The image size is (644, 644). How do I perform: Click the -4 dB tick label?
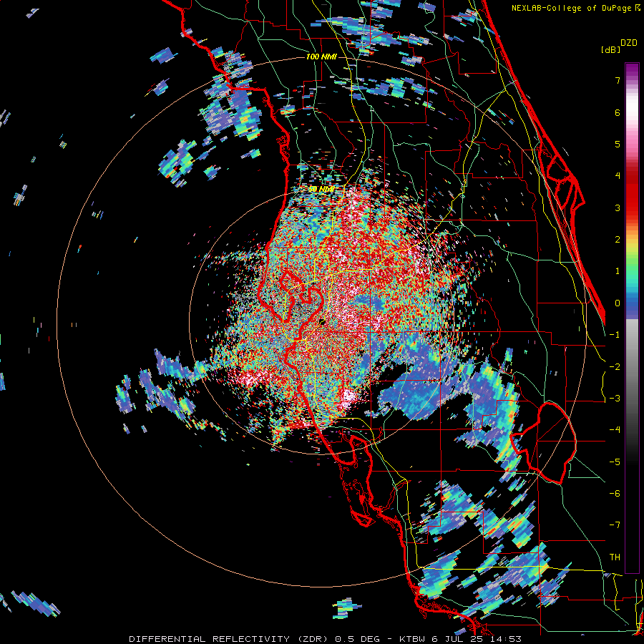tap(615, 430)
